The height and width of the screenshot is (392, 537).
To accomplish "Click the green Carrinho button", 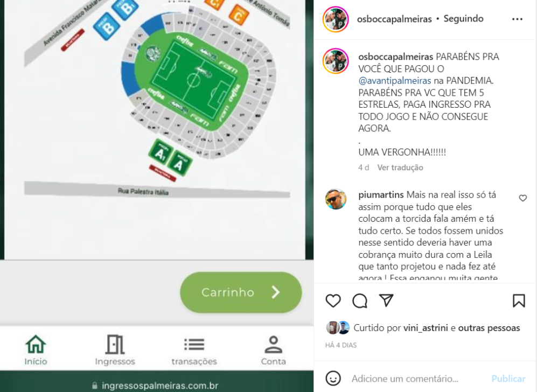I will pyautogui.click(x=241, y=292).
